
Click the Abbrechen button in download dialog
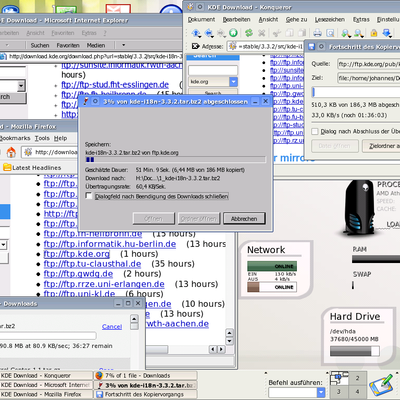coord(244,219)
